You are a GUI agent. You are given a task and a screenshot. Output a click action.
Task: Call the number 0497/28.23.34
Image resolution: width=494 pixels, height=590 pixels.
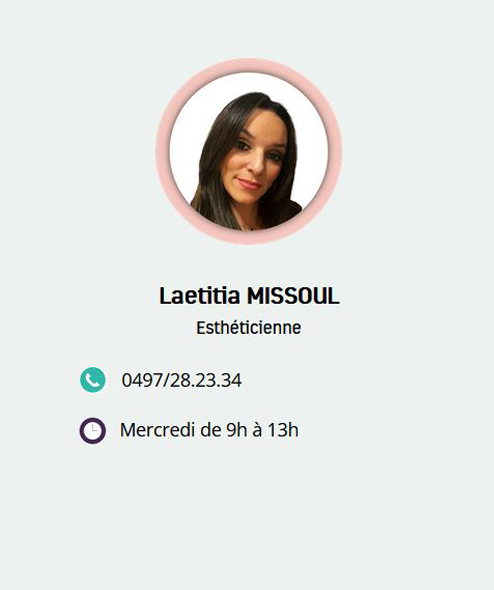[x=181, y=380]
